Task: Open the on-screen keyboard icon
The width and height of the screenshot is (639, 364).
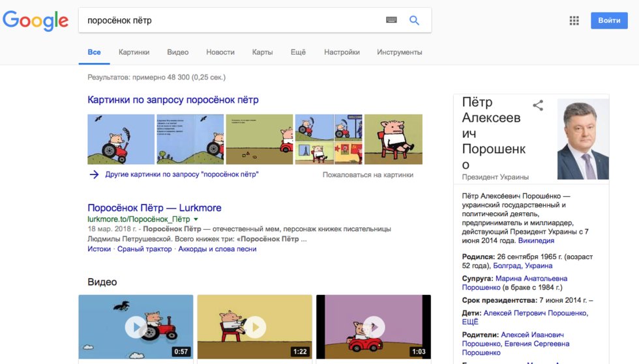Action: click(391, 20)
